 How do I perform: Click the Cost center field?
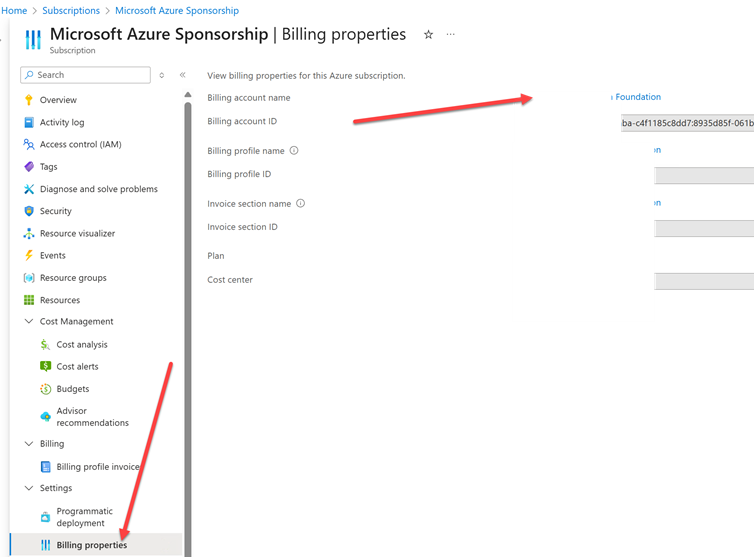704,281
